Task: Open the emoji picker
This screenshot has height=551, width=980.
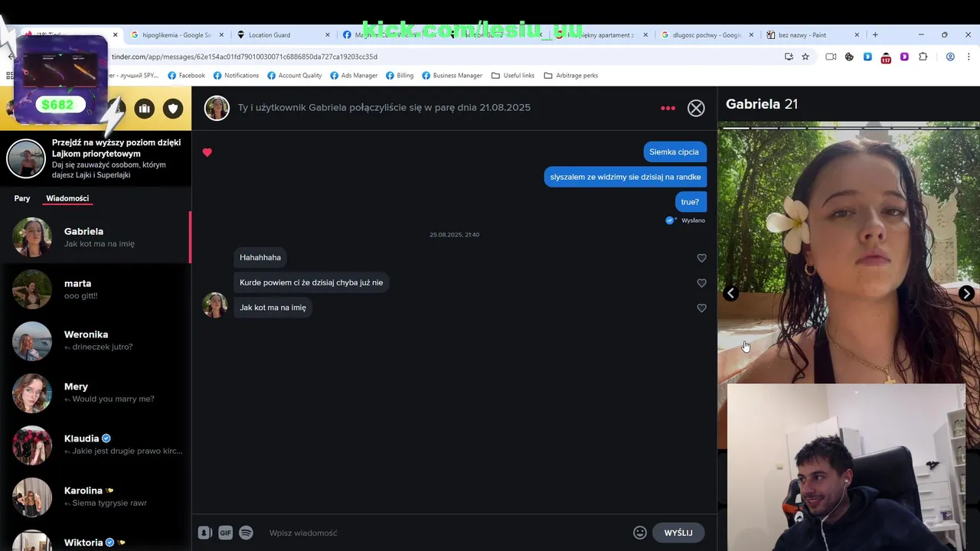Action: coord(640,533)
